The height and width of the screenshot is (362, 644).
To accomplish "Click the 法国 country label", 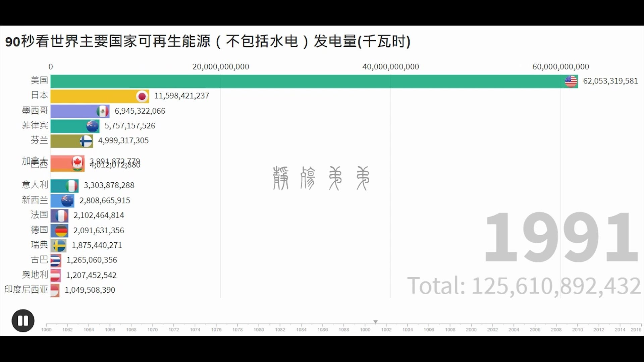I will (39, 215).
